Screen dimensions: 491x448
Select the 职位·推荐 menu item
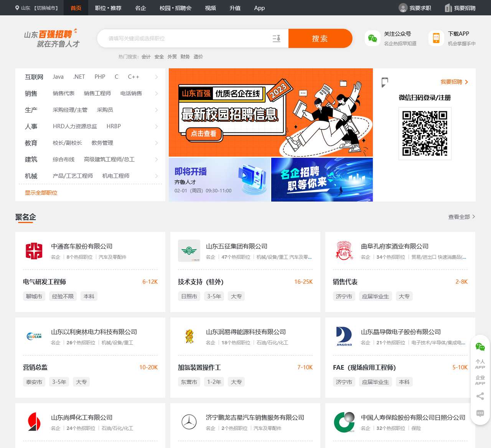pyautogui.click(x=108, y=8)
